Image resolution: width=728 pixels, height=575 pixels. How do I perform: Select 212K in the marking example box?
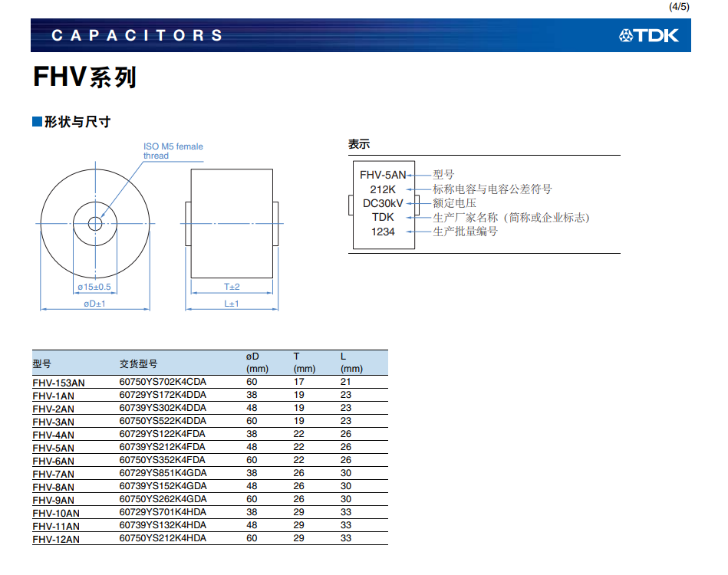[382, 189]
